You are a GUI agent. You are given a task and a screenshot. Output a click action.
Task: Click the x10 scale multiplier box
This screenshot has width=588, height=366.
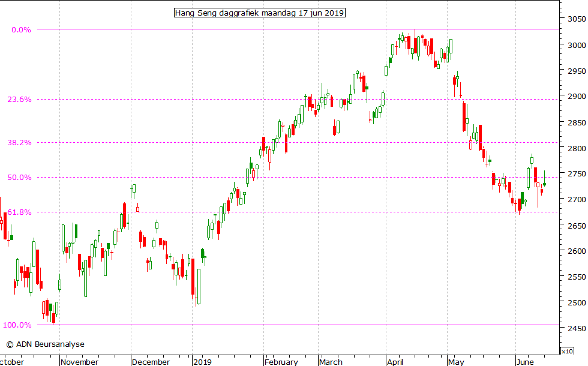coord(566,351)
